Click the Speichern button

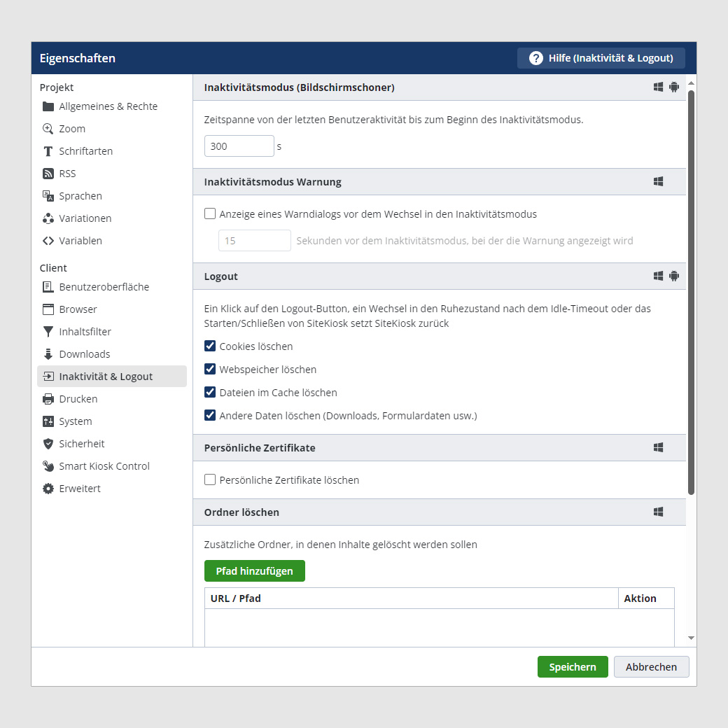[573, 667]
